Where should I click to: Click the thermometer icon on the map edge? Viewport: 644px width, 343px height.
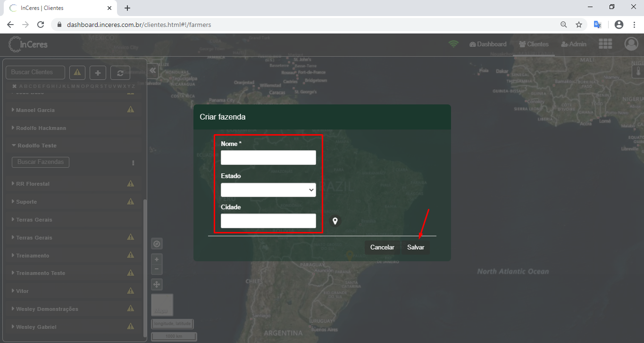638,72
